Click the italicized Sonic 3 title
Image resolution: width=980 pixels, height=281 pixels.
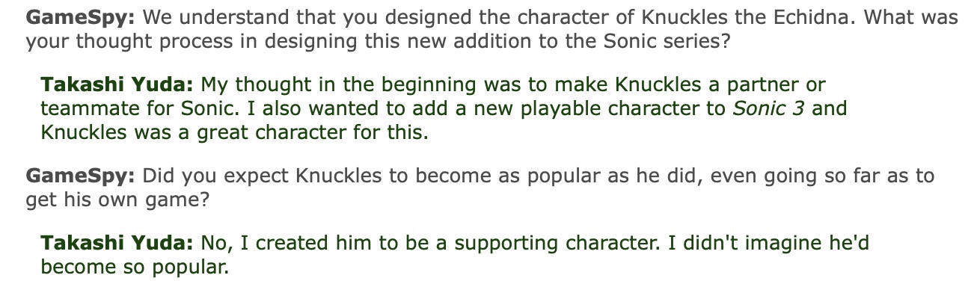click(x=768, y=108)
